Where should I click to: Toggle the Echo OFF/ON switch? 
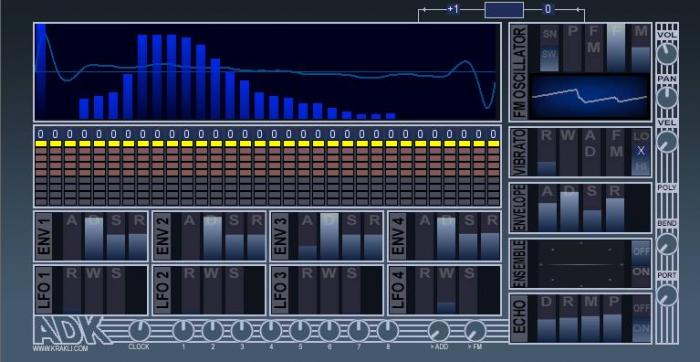tap(641, 319)
